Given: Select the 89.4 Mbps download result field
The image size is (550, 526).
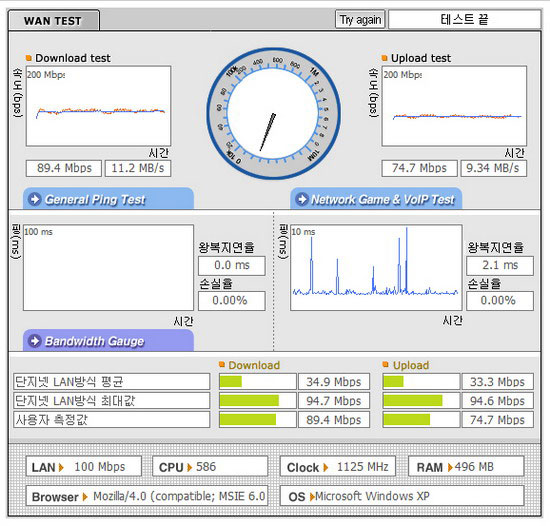Looking at the screenshot, I should 64,168.
